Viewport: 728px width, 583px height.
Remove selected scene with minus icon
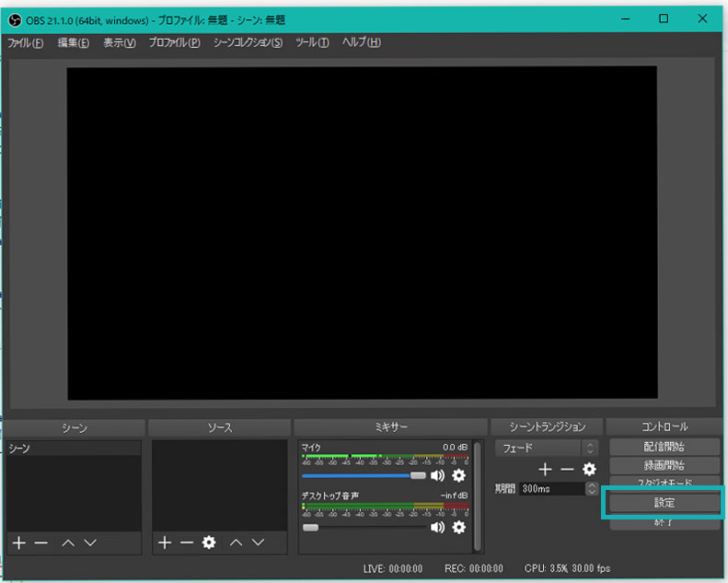[40, 542]
